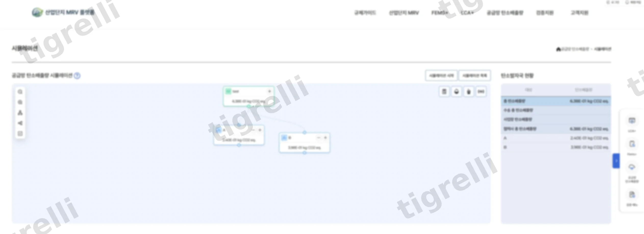644x234 pixels.
Task: Click the home icon in the breadcrumb
Action: [x=558, y=49]
